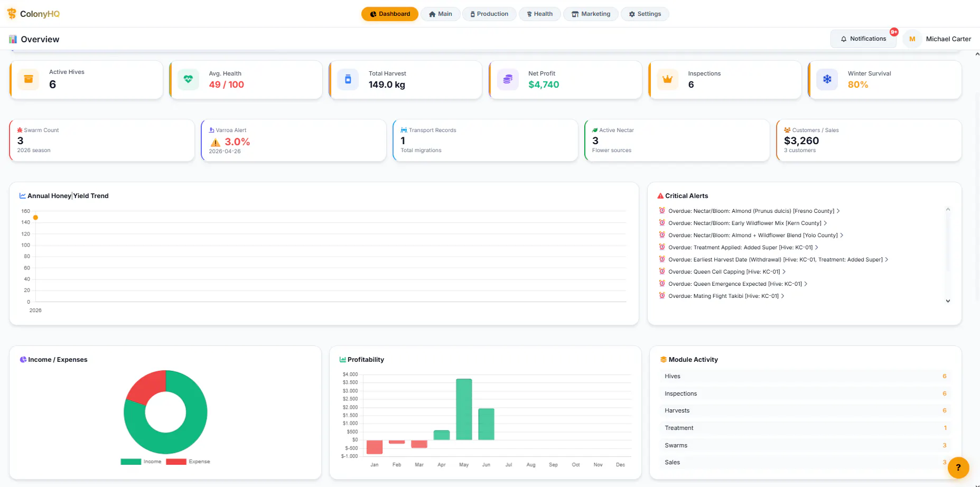The image size is (980, 487).
Task: Select the Swarms module activity row
Action: [805, 446]
